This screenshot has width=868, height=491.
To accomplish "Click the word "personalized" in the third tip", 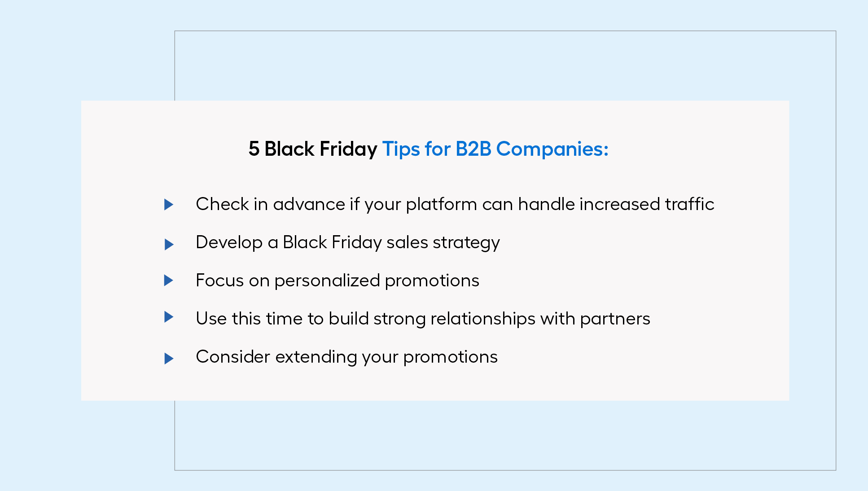I will [327, 281].
